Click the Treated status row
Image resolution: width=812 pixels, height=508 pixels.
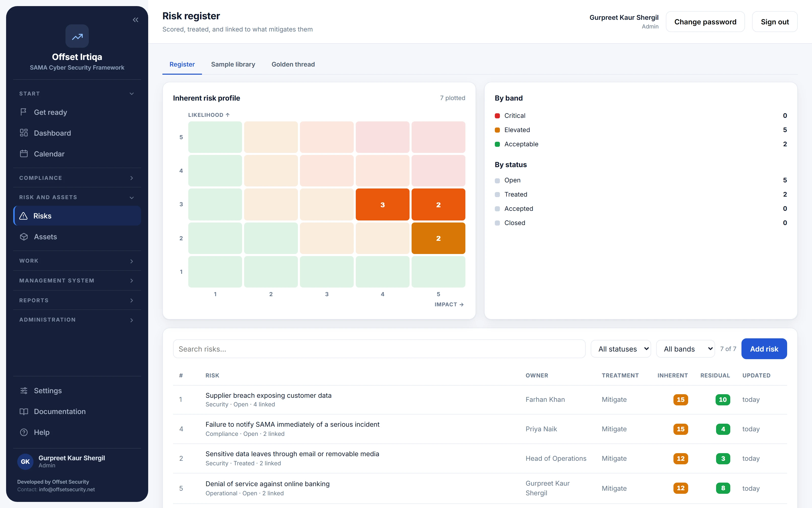(640, 194)
